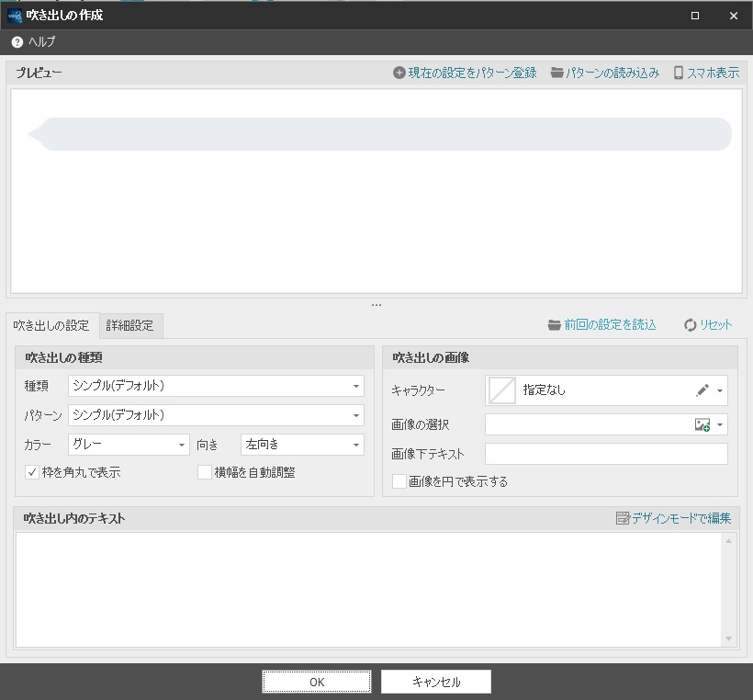Viewport: 753px width, 700px height.
Task: Toggle the 枠を角丸で表示 checkbox
Action: (x=32, y=472)
